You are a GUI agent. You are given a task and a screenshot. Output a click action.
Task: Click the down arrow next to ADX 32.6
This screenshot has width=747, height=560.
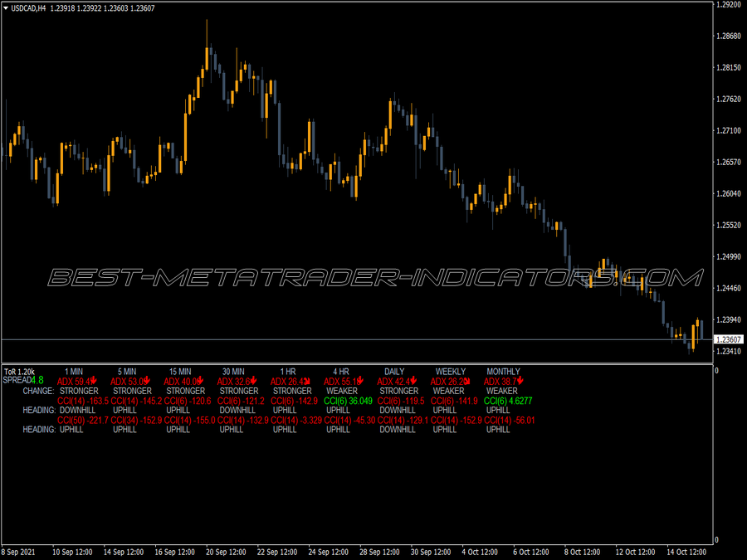(x=254, y=380)
